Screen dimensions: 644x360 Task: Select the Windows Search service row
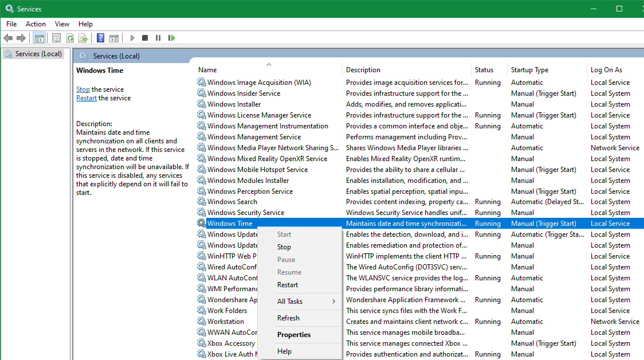tap(241, 201)
